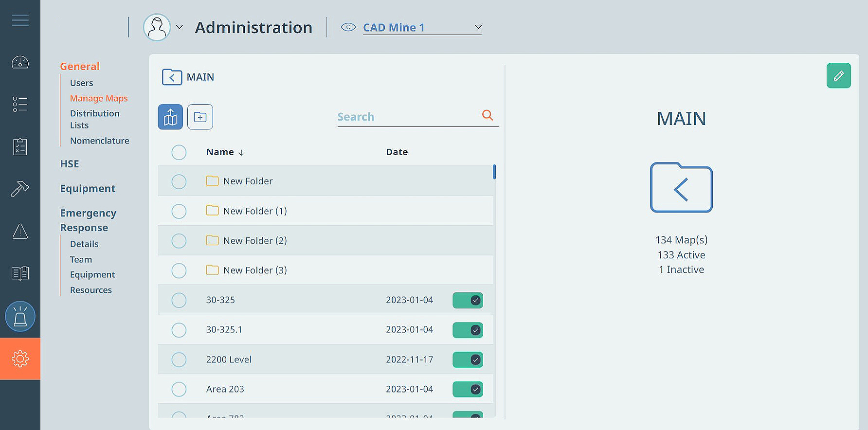This screenshot has height=430, width=868.
Task: Click the upload map button
Action: tap(170, 117)
